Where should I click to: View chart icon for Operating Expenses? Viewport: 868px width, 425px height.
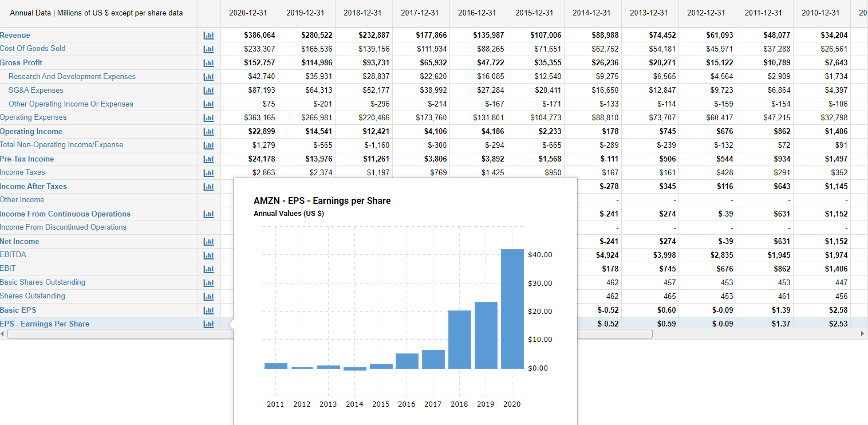(207, 117)
